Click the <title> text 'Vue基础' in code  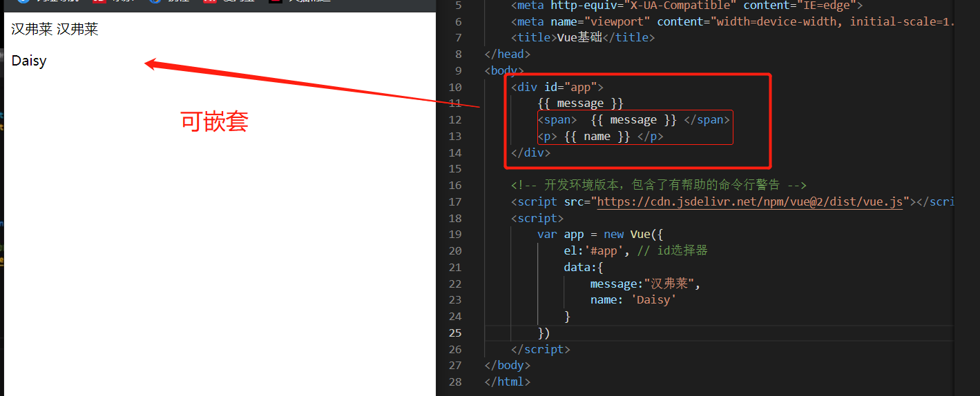click(579, 38)
